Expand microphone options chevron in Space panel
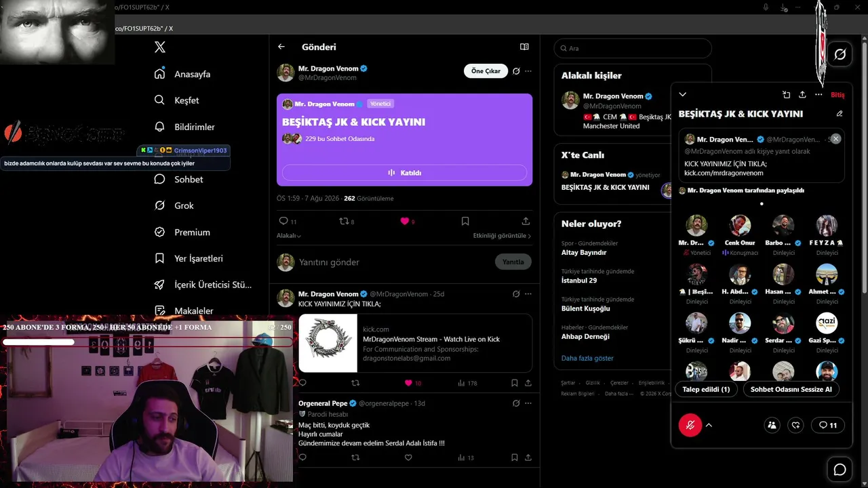The image size is (868, 488). click(x=709, y=425)
